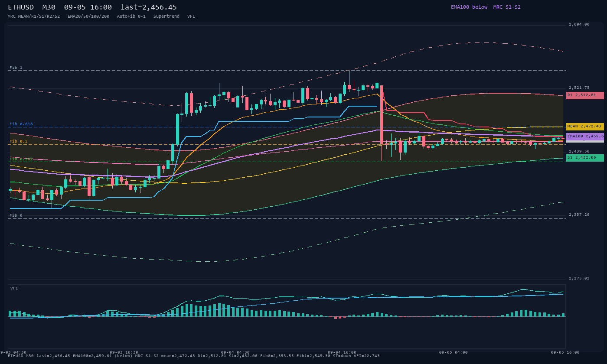607x364 pixels.
Task: Click the last=2,456.45 price readout in the title
Action: [x=149, y=7]
